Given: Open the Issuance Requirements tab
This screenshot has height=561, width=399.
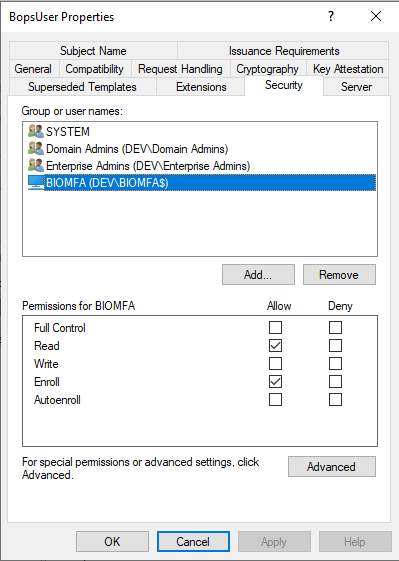Looking at the screenshot, I should point(284,51).
